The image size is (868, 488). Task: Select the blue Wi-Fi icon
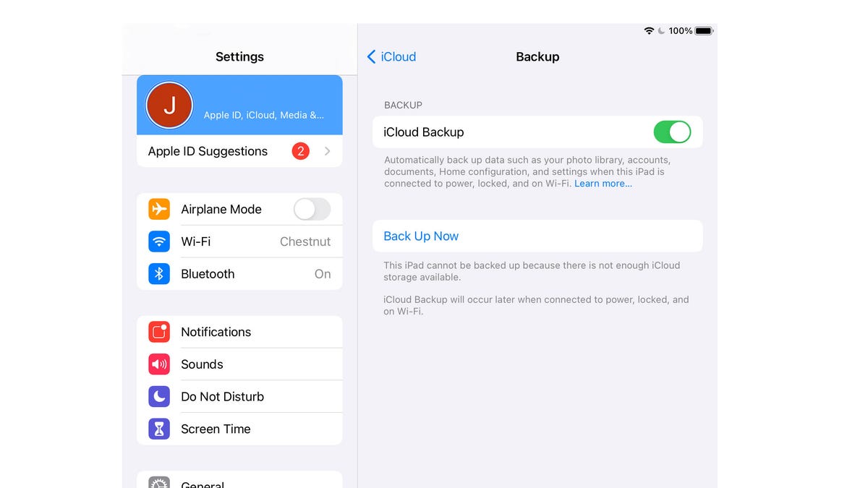coord(159,241)
